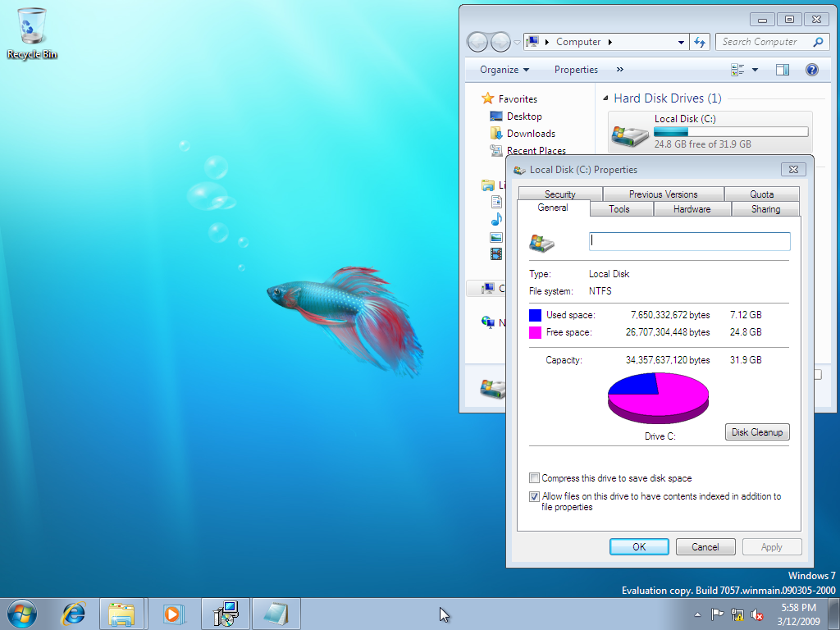Switch to the Quota tab
This screenshot has height=630, width=840.
tap(762, 194)
